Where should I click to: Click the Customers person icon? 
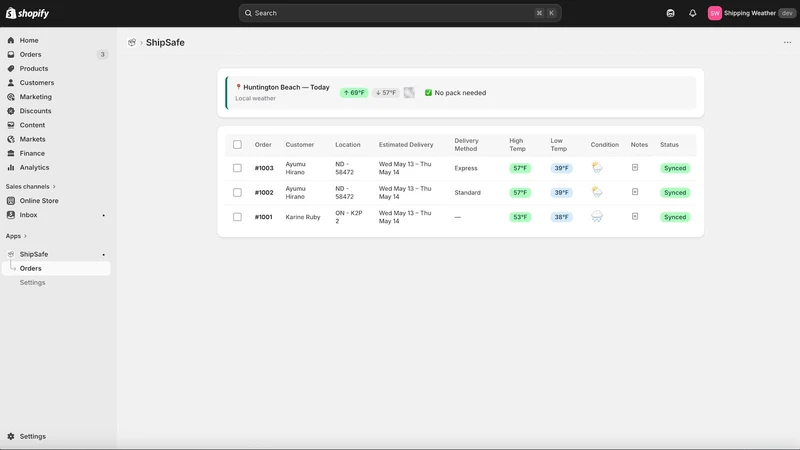click(11, 83)
